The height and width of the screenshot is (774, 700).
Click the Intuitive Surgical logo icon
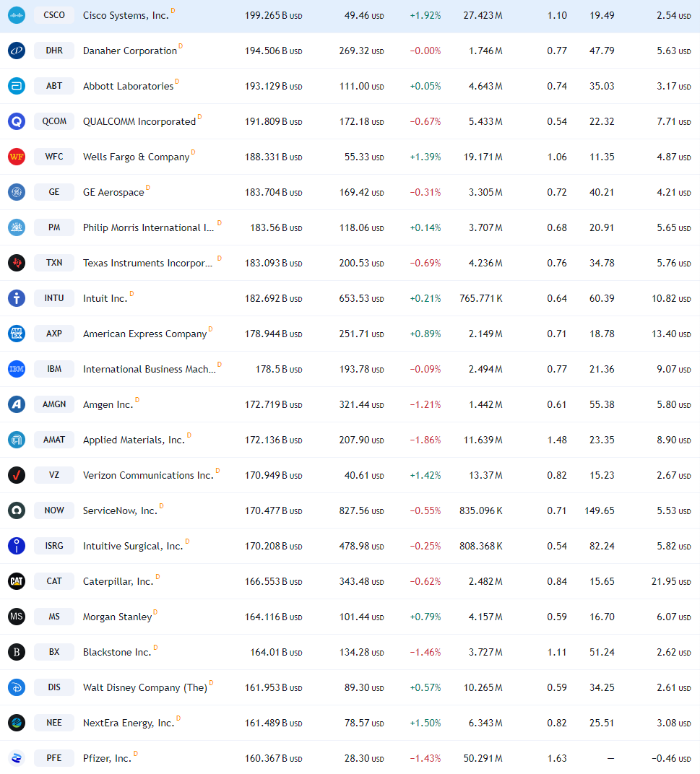pyautogui.click(x=17, y=546)
